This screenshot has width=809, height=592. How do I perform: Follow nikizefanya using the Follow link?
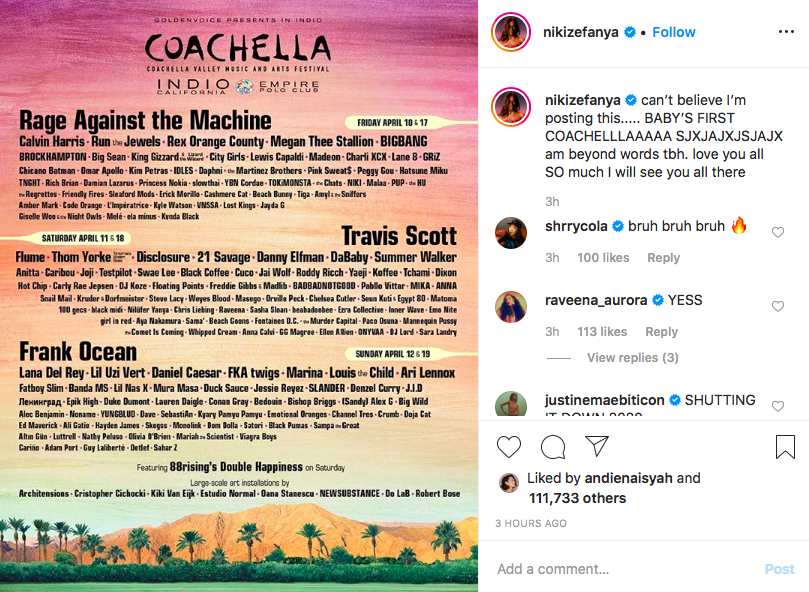pos(673,32)
